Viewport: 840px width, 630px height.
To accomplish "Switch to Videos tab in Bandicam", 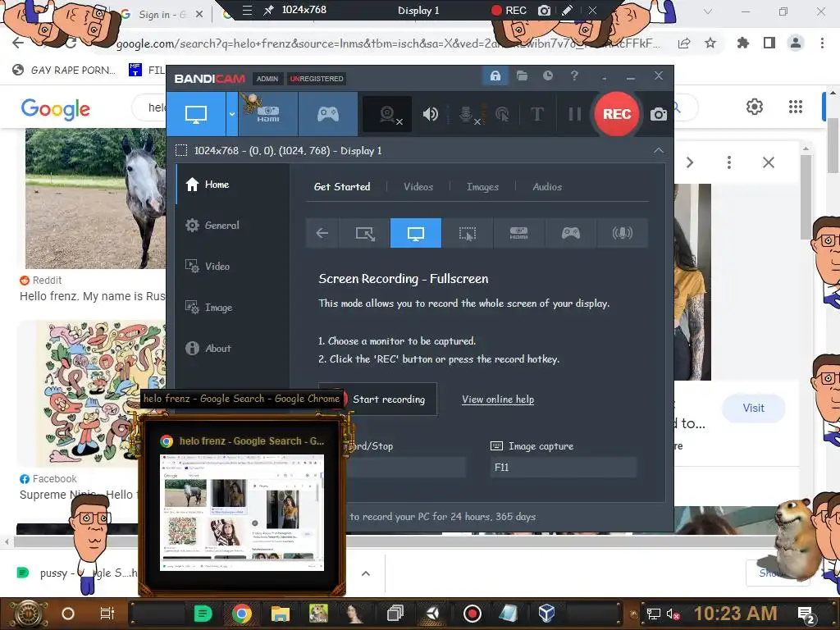I will click(418, 186).
